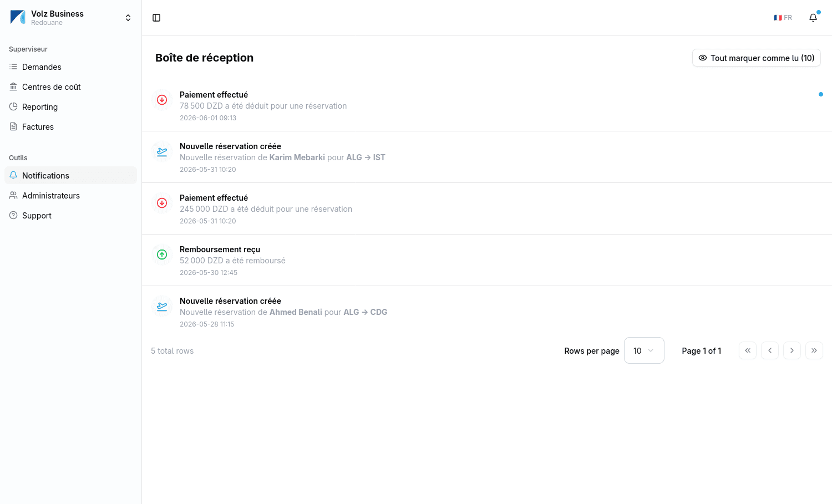Select Notifications in the sidebar
Image resolution: width=832 pixels, height=504 pixels.
[70, 175]
